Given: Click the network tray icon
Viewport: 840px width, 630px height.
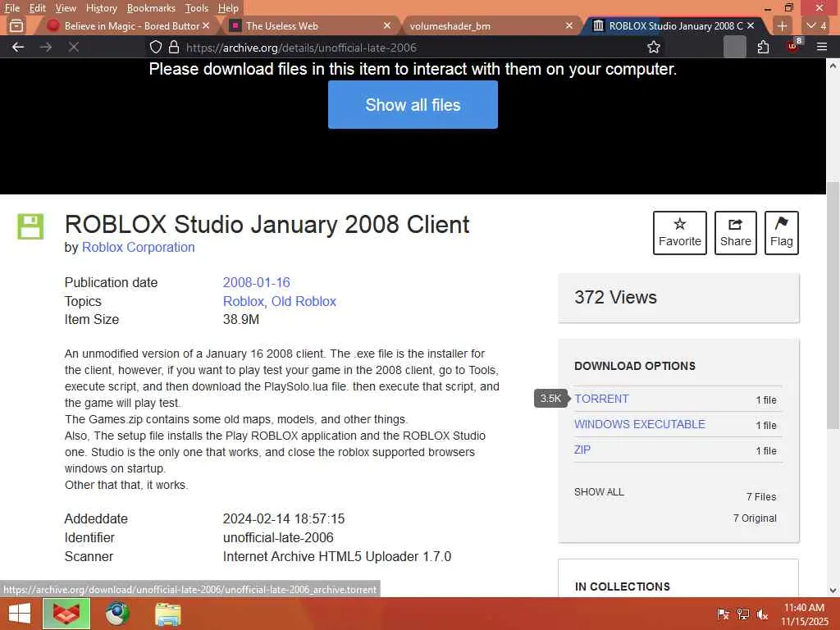Looking at the screenshot, I should tap(743, 614).
